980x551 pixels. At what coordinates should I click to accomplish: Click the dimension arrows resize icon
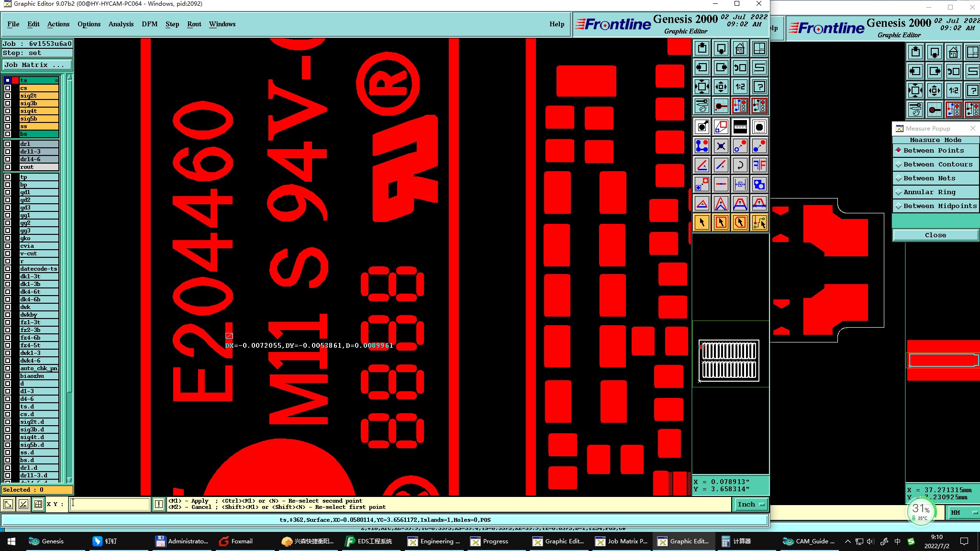740,184
